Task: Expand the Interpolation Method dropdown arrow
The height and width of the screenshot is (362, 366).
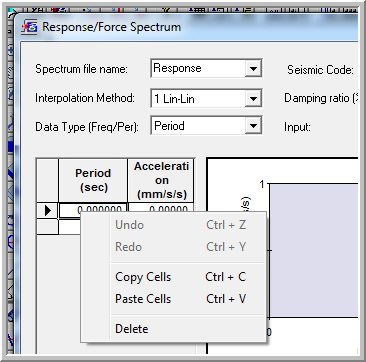Action: [x=253, y=98]
